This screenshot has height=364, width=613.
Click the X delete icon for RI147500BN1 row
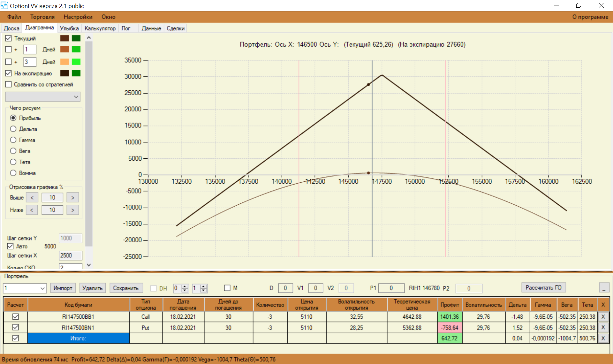[x=603, y=328]
